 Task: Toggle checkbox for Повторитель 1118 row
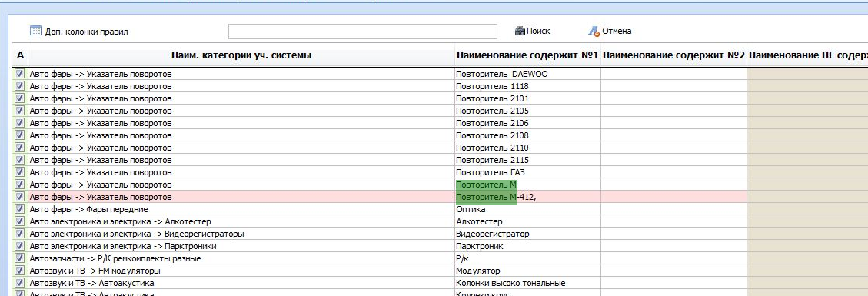(x=19, y=86)
